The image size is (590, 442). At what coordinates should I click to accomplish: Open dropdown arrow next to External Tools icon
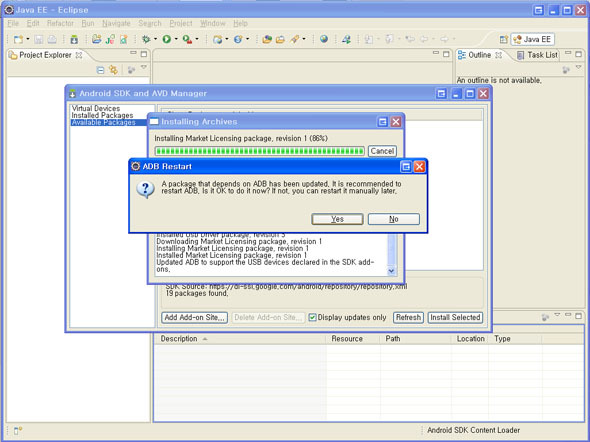pyautogui.click(x=197, y=39)
